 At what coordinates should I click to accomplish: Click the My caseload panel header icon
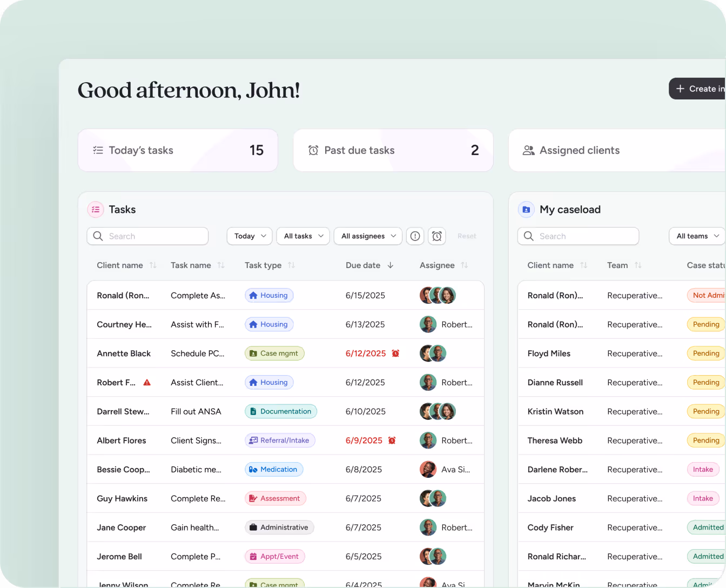(526, 210)
